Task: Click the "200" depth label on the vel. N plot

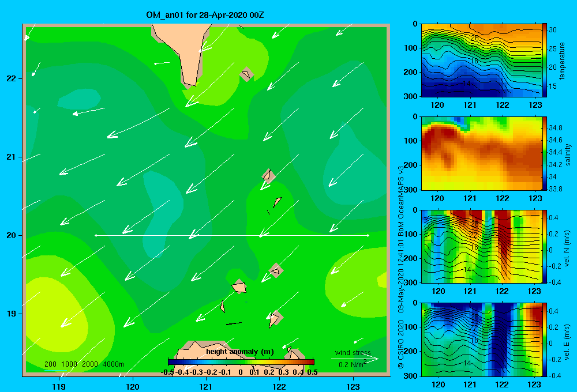Action: 411,258
